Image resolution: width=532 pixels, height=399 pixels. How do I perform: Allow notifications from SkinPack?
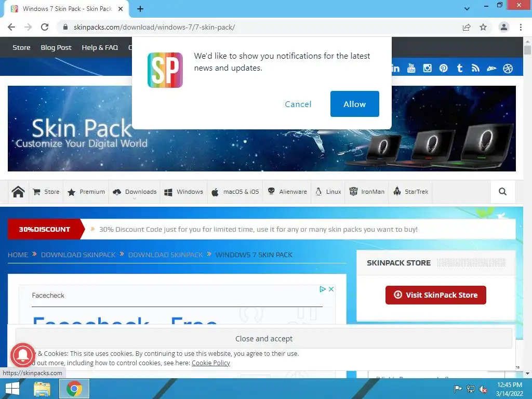pyautogui.click(x=354, y=104)
